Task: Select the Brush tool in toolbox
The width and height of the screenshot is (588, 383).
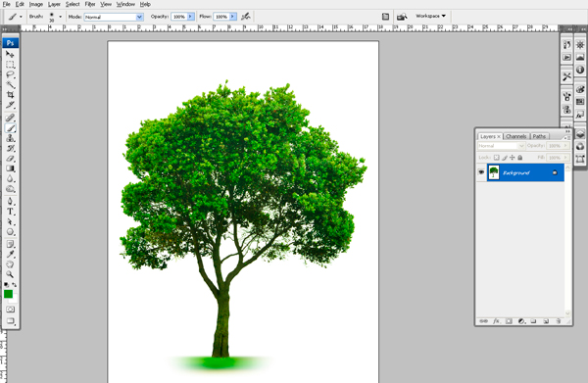Action: [x=10, y=128]
